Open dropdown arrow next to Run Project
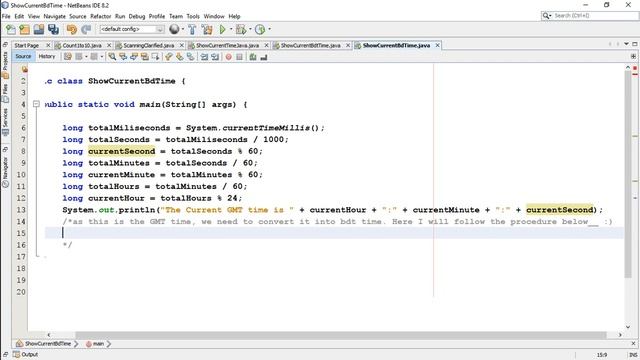 (231, 29)
